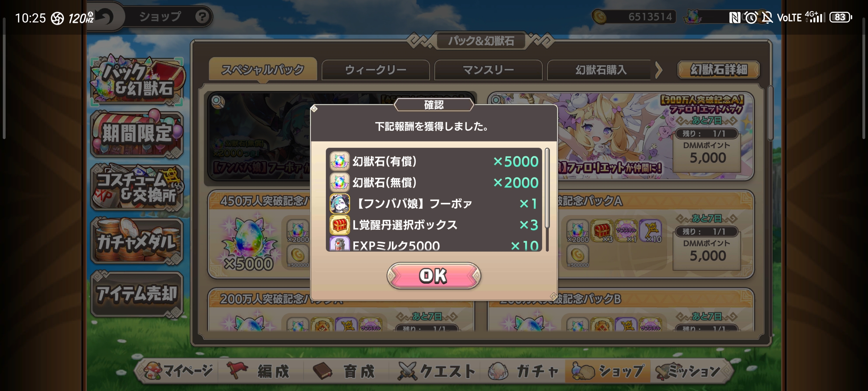This screenshot has height=391, width=868.
Task: Switch to the マンスリー tab
Action: pos(488,70)
